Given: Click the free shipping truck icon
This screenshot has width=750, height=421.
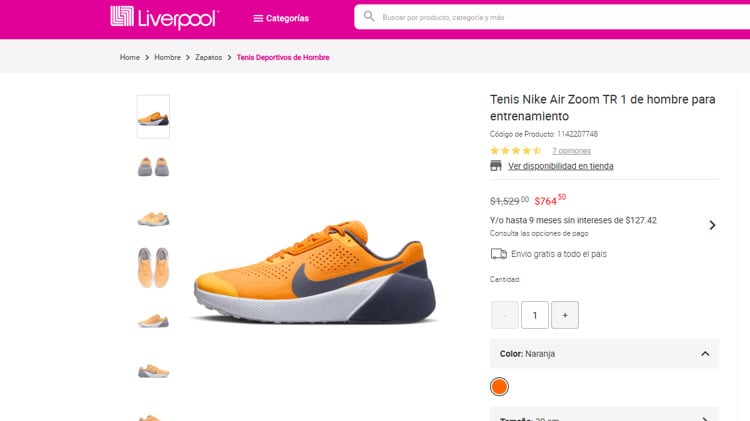Looking at the screenshot, I should pyautogui.click(x=498, y=254).
